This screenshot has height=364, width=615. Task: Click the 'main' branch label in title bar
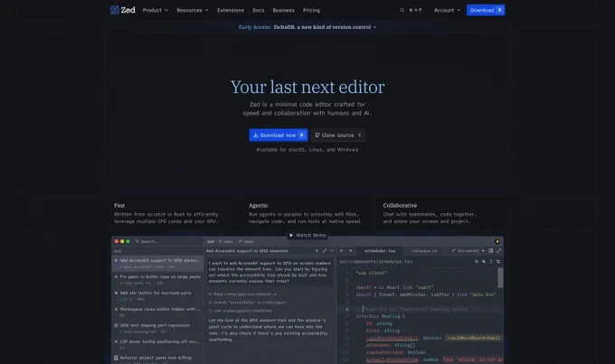pos(246,241)
